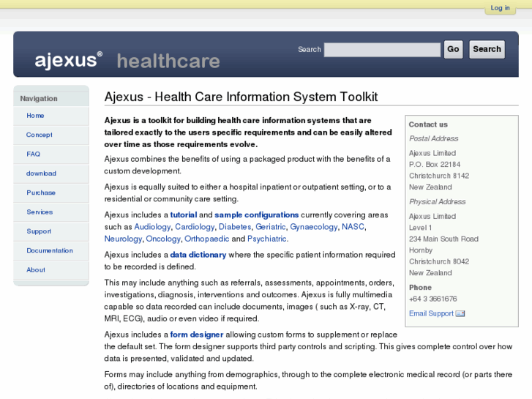Screen dimensions: 532x399
Task: Open the Gynaecology link
Action: 314,227
